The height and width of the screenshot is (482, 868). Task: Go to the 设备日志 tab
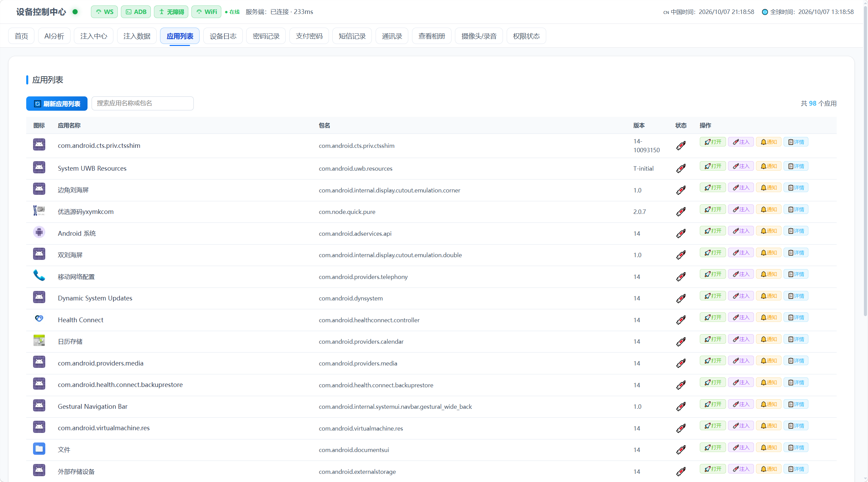point(223,36)
